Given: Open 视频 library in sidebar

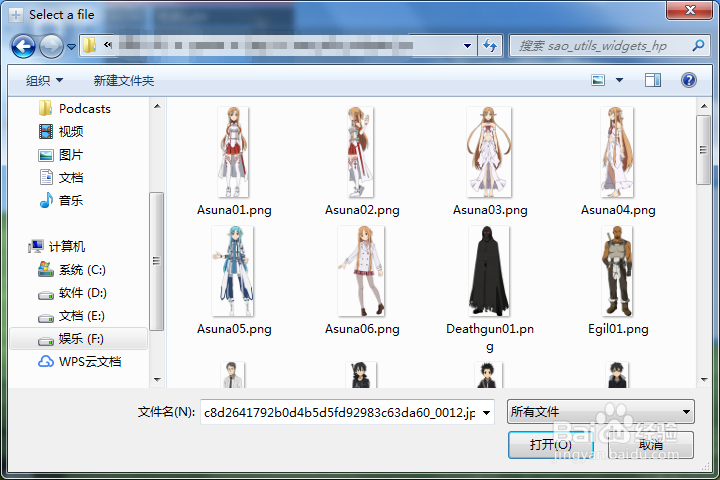Looking at the screenshot, I should pos(71,132).
